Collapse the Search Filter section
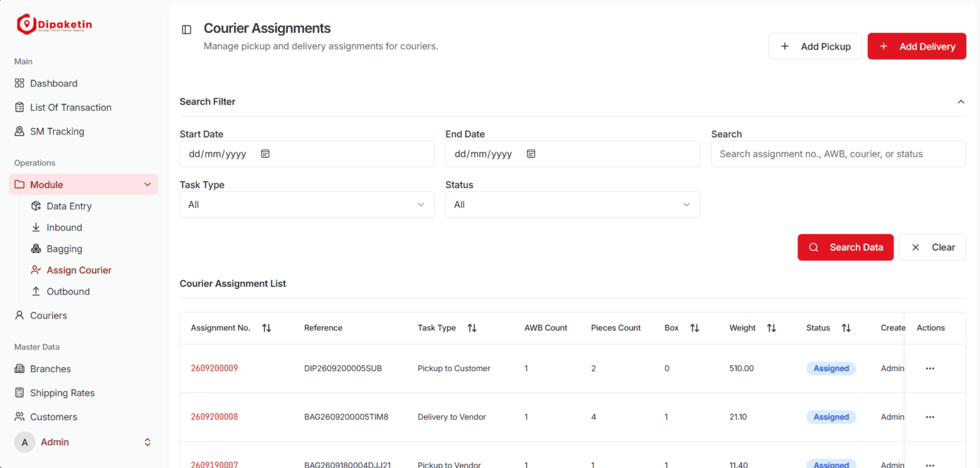 961,101
